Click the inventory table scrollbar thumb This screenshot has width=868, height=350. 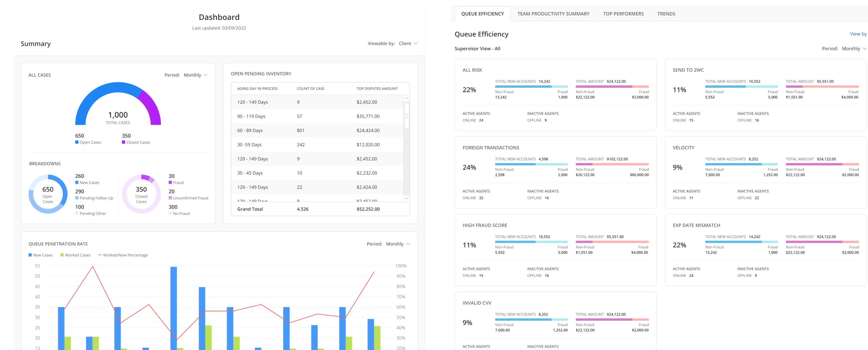click(406, 116)
